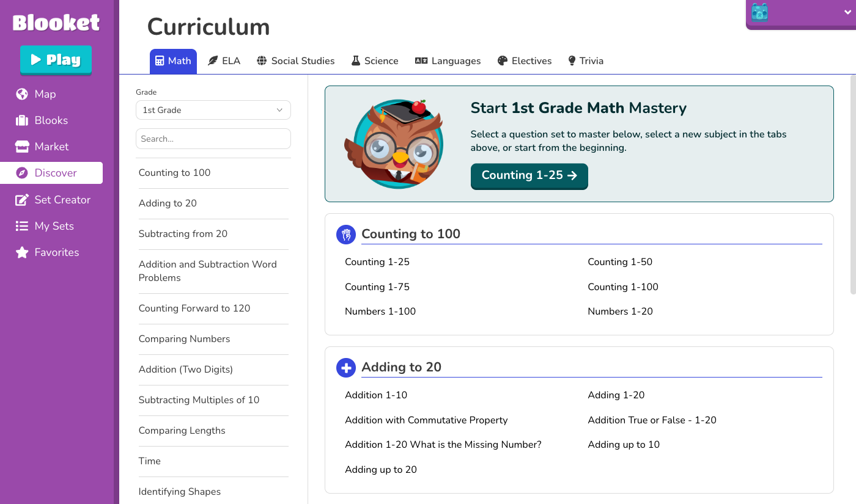Screen dimensions: 856x504
Task: Open Addition True or False - 1-20 set
Action: pos(652,420)
